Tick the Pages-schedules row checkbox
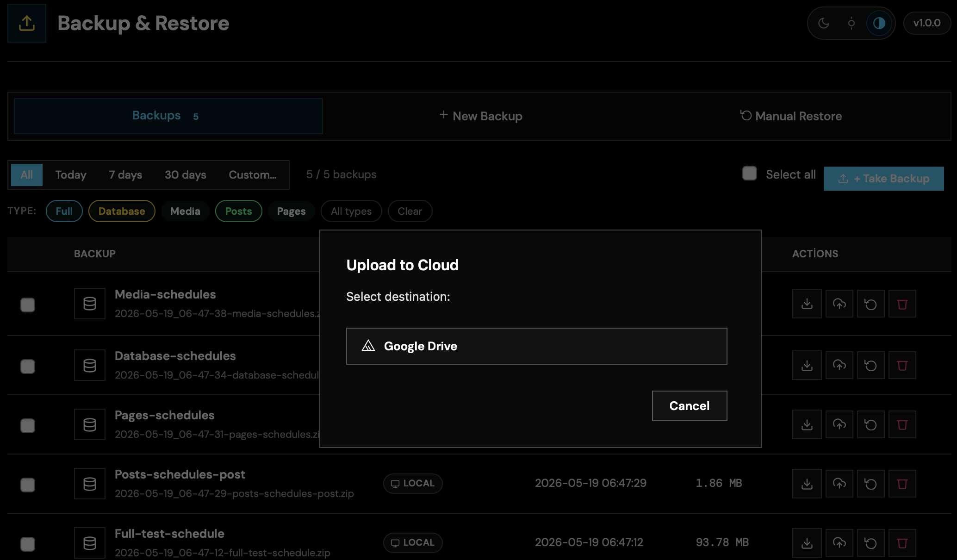 (x=28, y=426)
